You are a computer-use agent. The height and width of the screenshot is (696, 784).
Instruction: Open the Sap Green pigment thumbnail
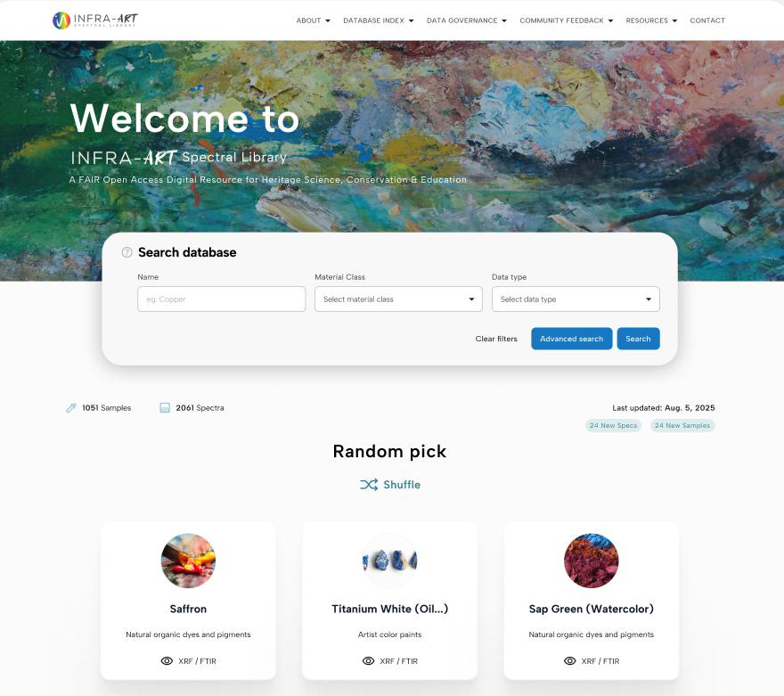591,561
